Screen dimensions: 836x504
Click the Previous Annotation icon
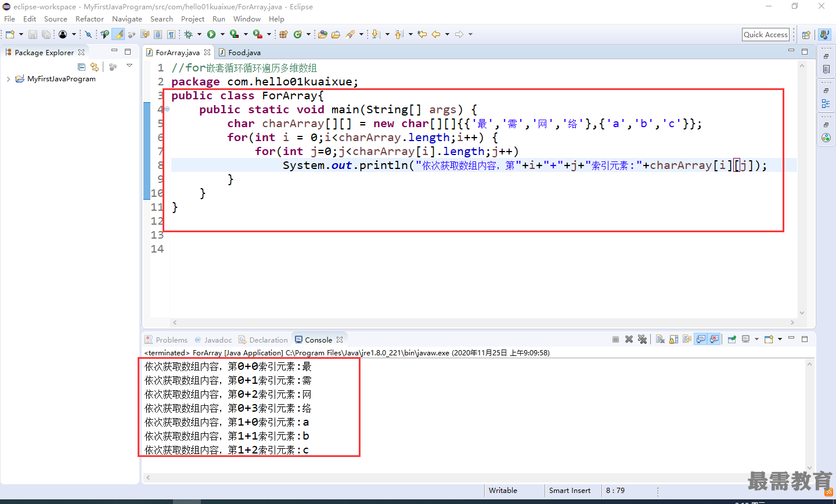[x=399, y=34]
